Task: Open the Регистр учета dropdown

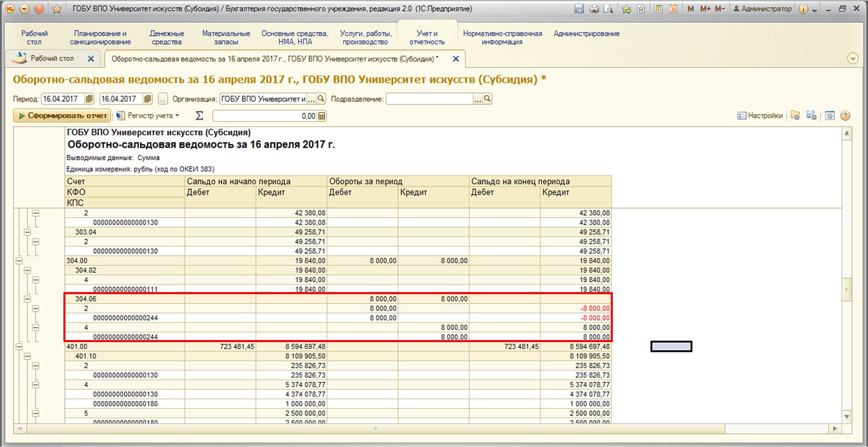Action: point(149,116)
